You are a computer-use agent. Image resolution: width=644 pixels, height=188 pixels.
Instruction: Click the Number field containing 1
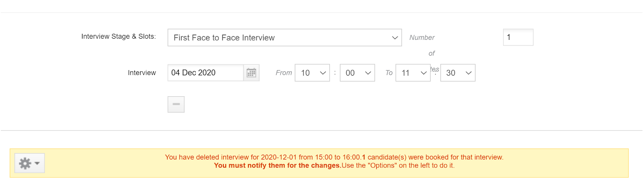click(x=518, y=37)
